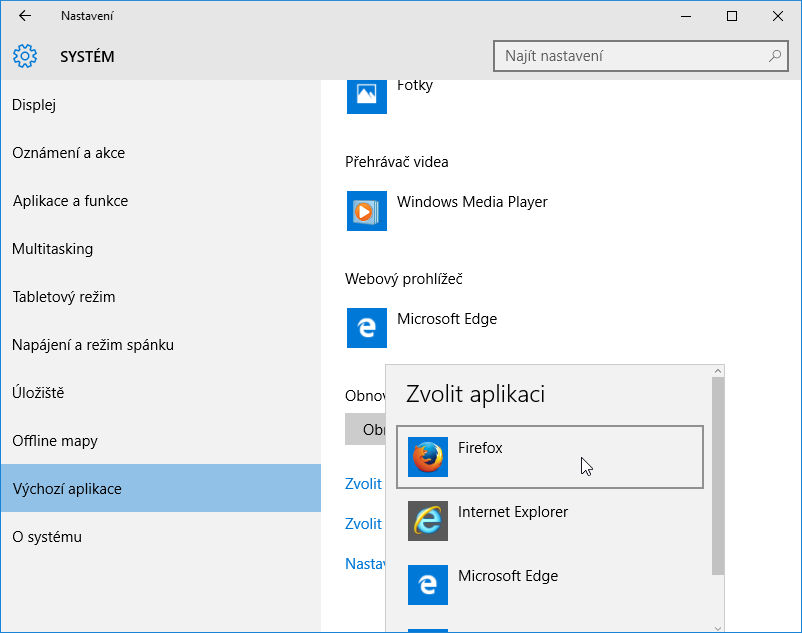Click the popup scrollbar down arrow

point(718,628)
